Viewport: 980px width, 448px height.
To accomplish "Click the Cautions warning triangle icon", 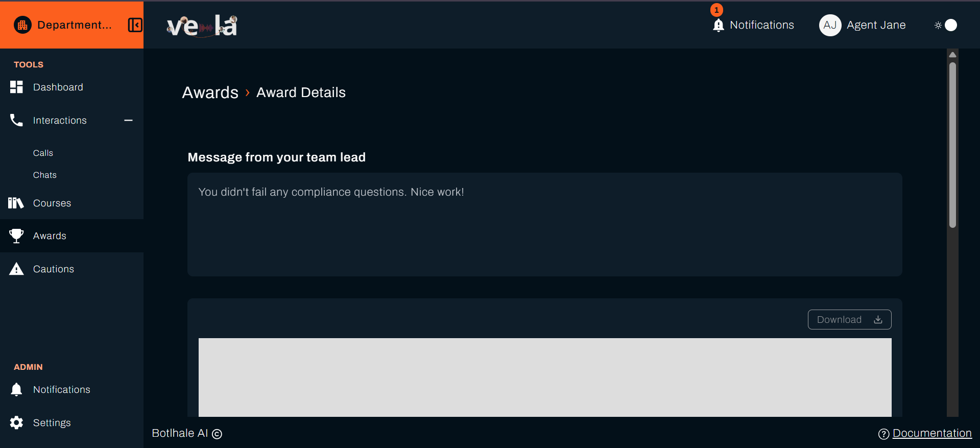I will pyautogui.click(x=16, y=269).
